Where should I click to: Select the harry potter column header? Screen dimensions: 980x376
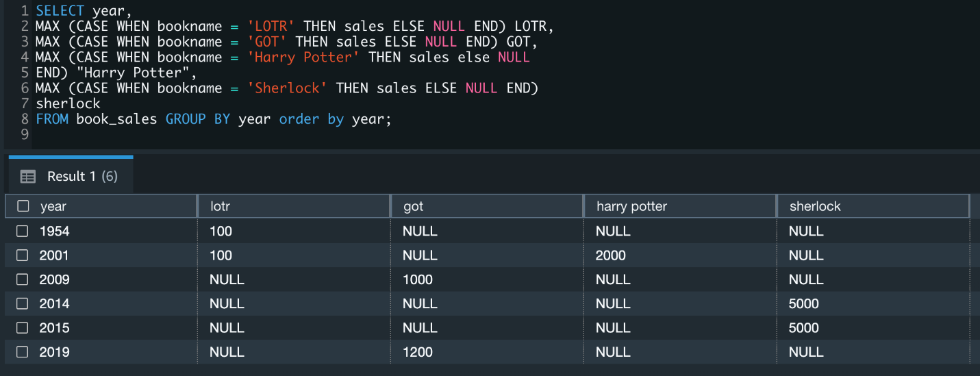[631, 206]
